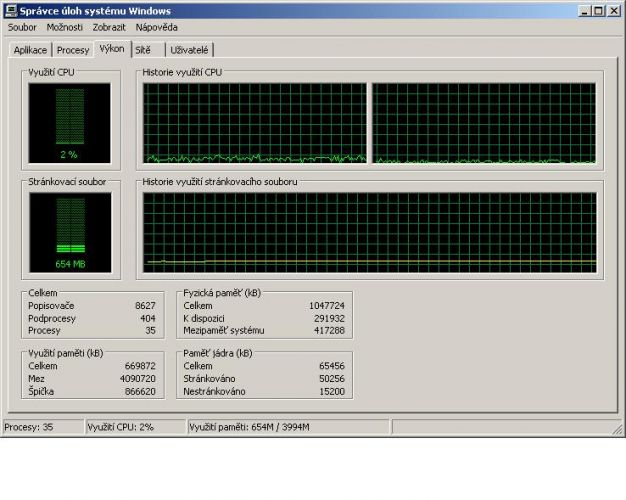
Task: Minimize the Správce úloh window
Action: (584, 11)
